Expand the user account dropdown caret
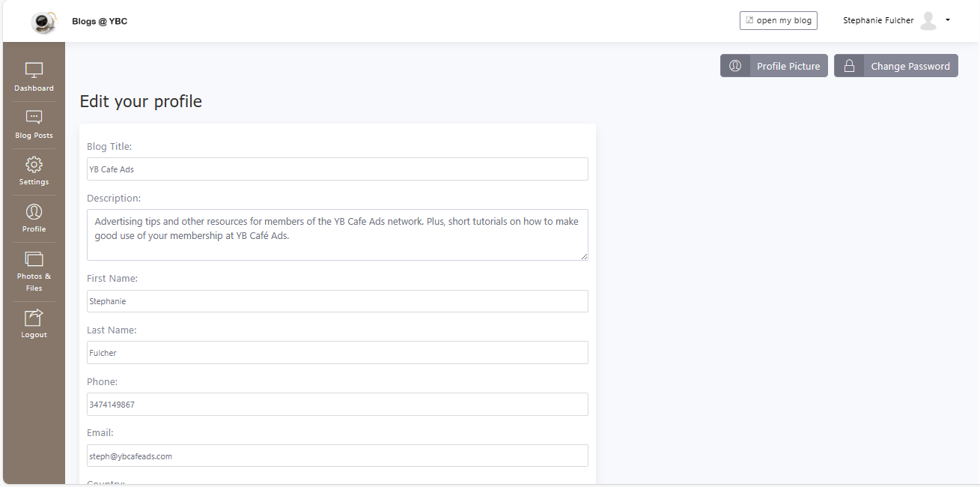This screenshot has width=980, height=487. (948, 20)
